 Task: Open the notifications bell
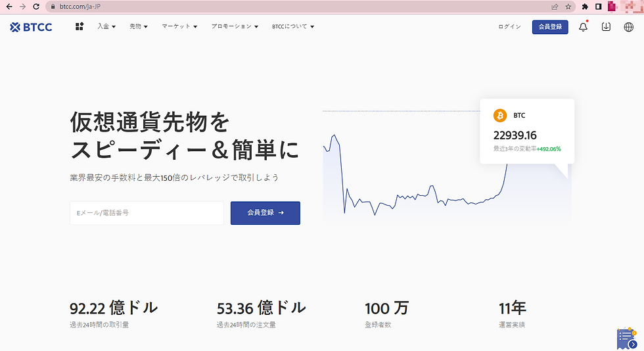click(x=584, y=27)
